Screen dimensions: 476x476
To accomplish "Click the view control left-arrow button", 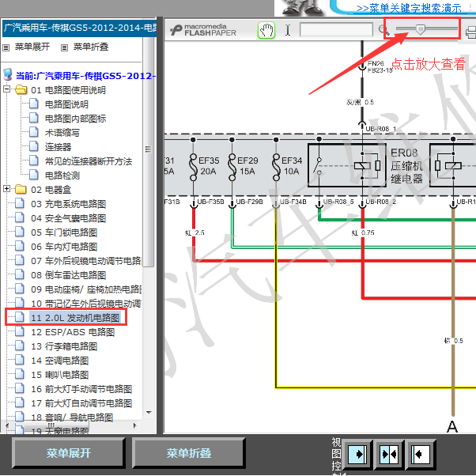I will coord(421,454).
